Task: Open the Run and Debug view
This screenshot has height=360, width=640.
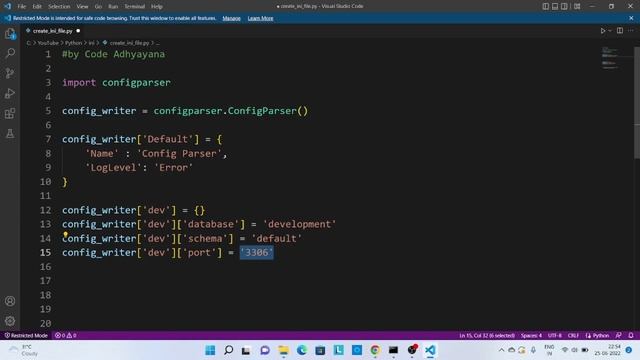Action: click(10, 93)
